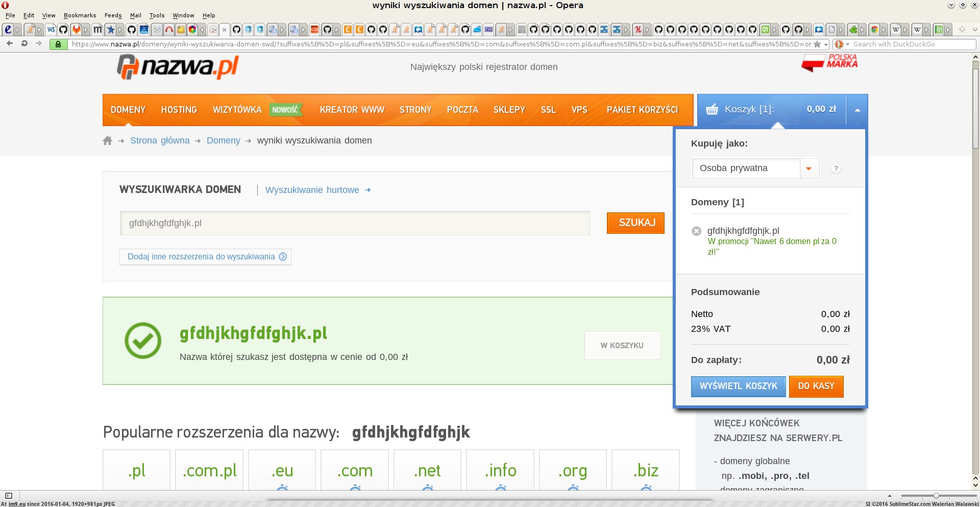This screenshot has width=980, height=507.
Task: Open a new tab with plus icon
Action: [x=962, y=30]
